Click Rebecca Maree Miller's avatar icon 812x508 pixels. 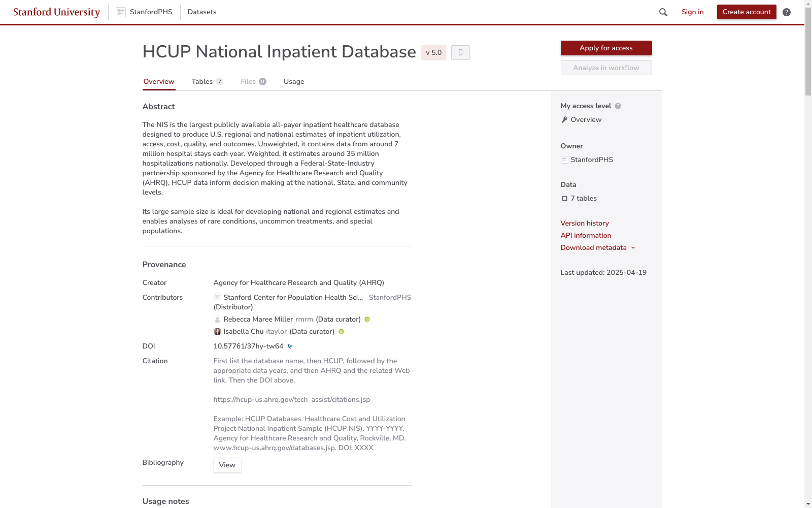point(217,320)
